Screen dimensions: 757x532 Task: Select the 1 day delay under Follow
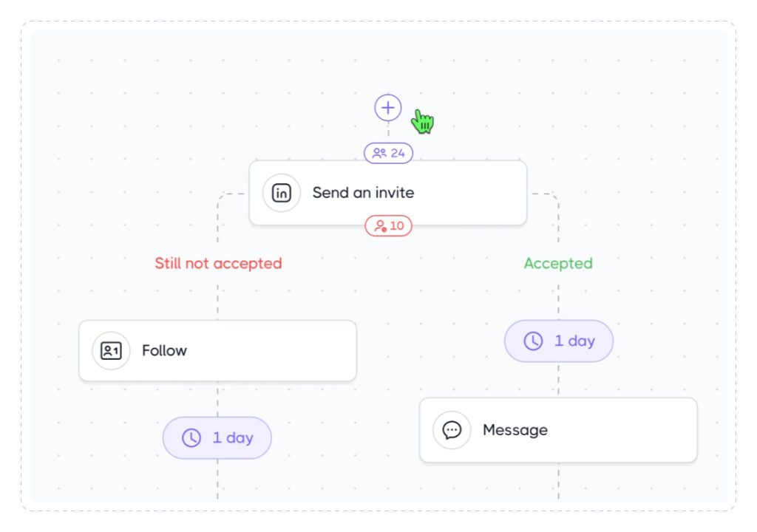click(217, 437)
